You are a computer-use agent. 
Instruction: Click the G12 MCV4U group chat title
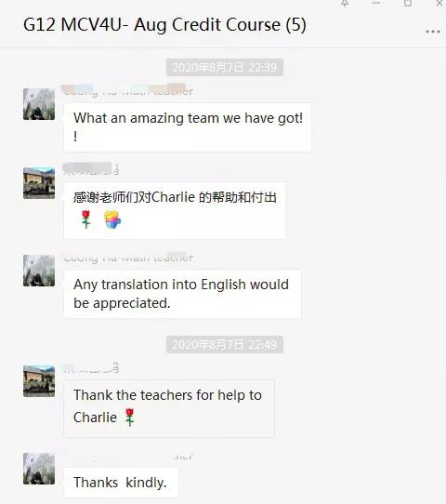click(164, 25)
